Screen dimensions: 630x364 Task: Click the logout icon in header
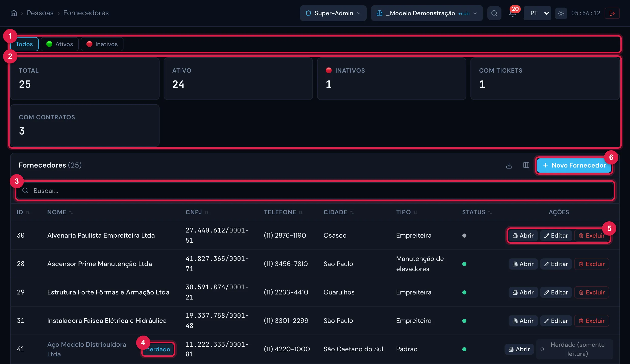612,13
